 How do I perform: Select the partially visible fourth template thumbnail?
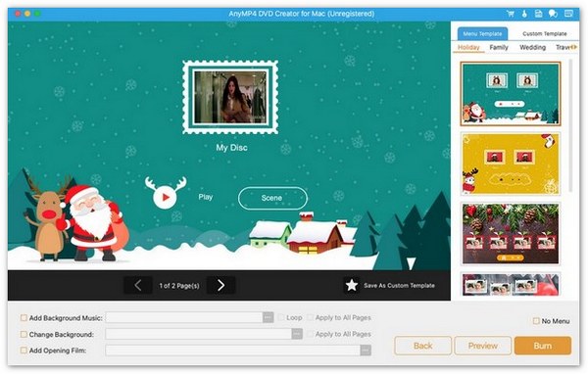tap(511, 285)
